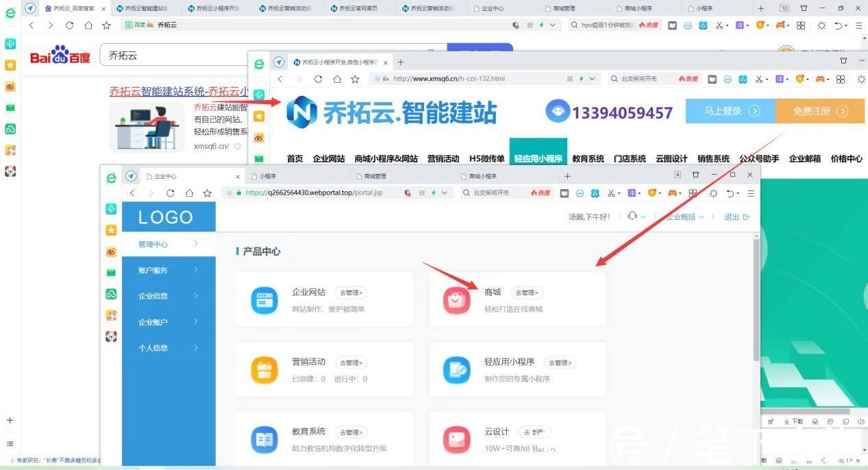Screen dimensions: 868x470
Task: Open address bar dropdown arrow in 企业中心 window
Action: coord(444,193)
